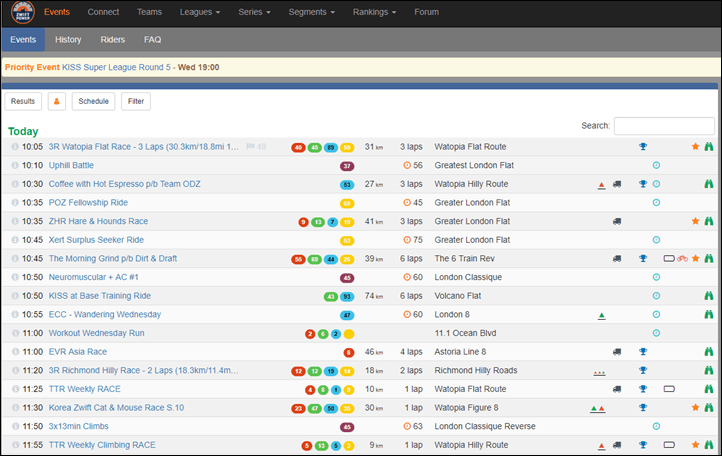Open the Rankings dropdown menu
This screenshot has height=456, width=722.
[374, 12]
